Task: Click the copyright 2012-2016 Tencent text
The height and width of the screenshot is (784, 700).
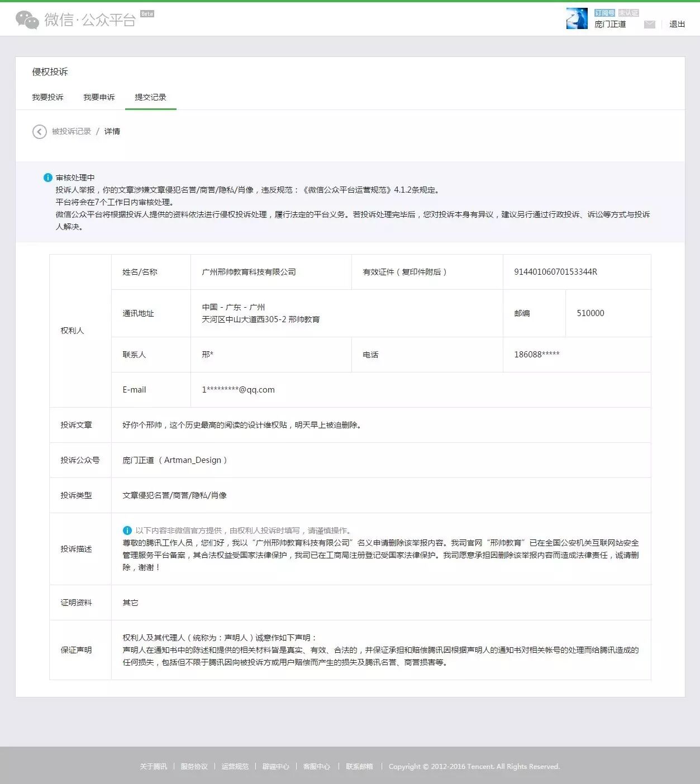Action: coord(474,767)
